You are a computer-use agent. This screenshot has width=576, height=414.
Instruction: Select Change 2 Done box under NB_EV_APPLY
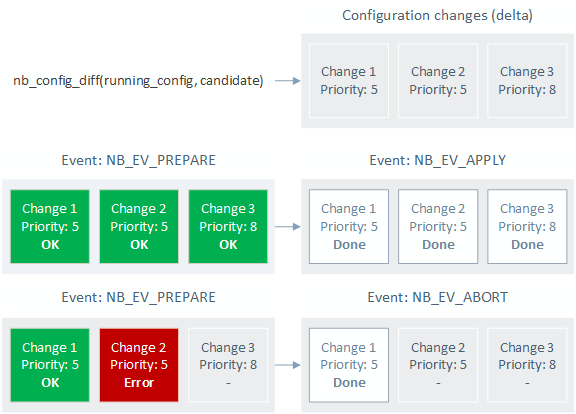[438, 226]
